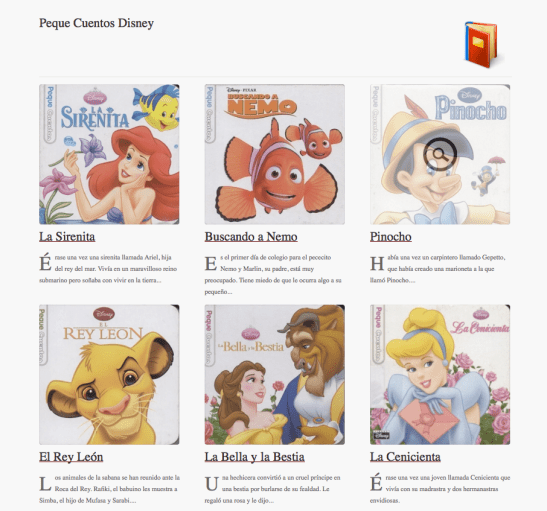
Task: Click the El Rey León excerpt paragraph
Action: [110, 489]
